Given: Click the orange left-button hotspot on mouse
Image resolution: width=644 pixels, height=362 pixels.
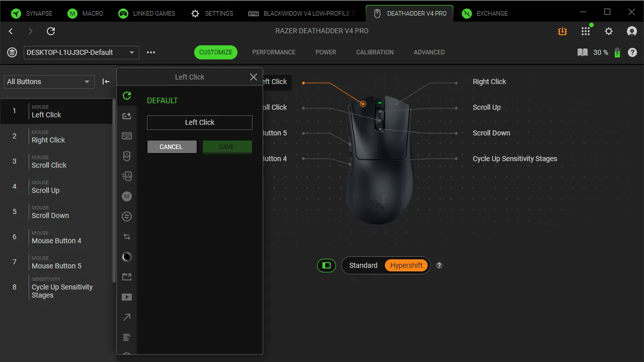Looking at the screenshot, I should 363,104.
